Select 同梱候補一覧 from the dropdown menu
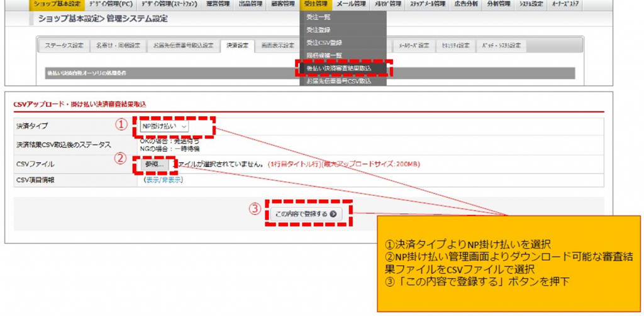 [x=343, y=55]
